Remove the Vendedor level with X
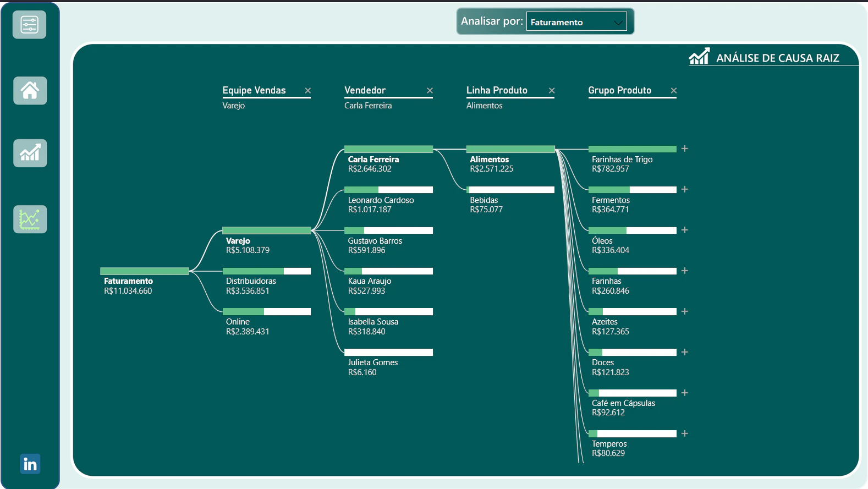 430,91
